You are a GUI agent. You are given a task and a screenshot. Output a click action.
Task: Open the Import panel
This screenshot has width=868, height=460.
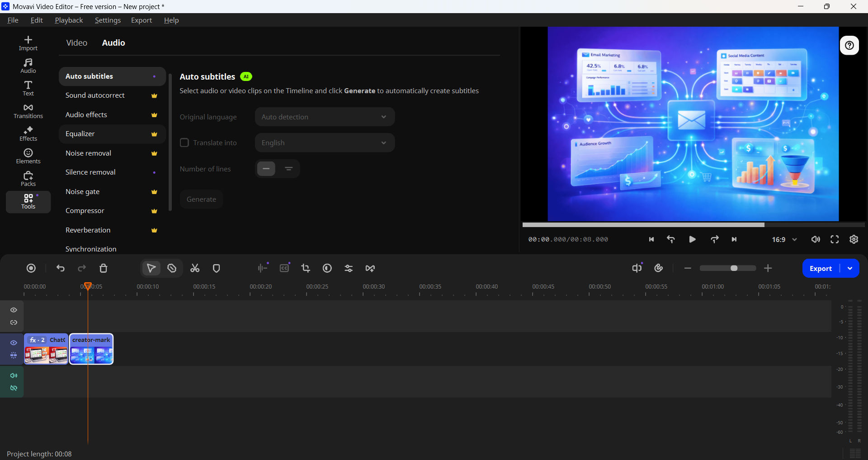click(28, 43)
